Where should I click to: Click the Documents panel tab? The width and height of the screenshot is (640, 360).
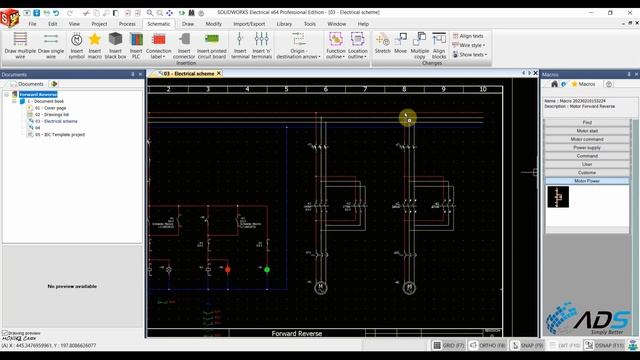coord(27,84)
